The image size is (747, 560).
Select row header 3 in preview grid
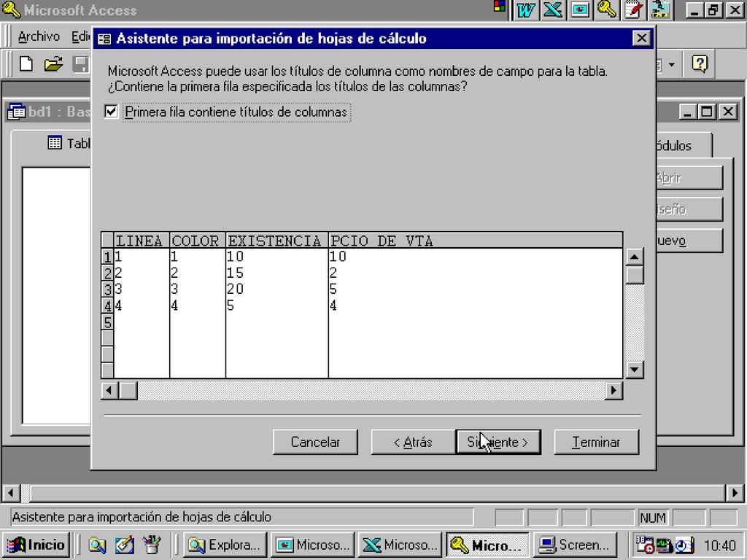point(107,289)
